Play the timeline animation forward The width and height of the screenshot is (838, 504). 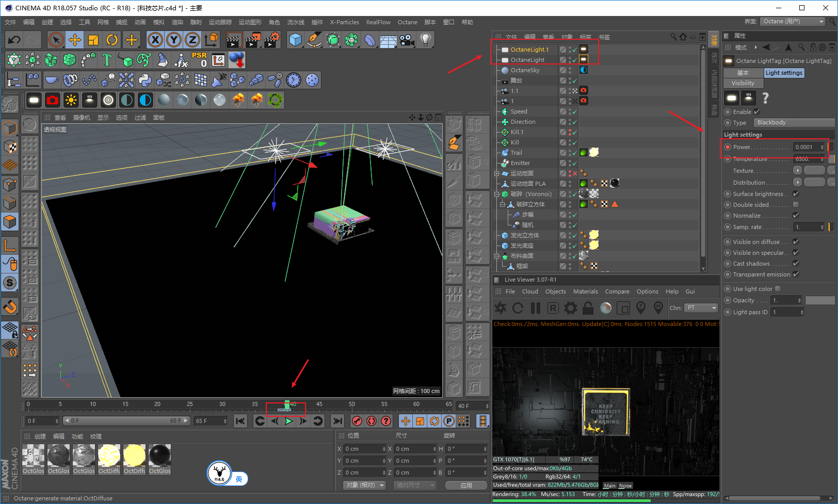289,421
